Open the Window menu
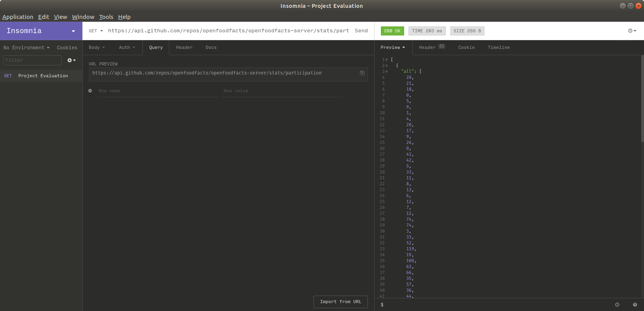 tap(83, 17)
